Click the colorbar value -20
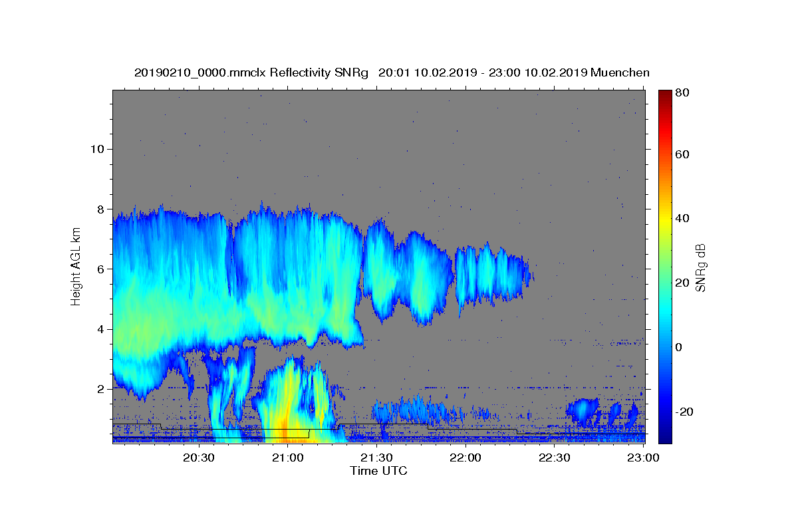The width and height of the screenshot is (798, 532). [x=685, y=412]
